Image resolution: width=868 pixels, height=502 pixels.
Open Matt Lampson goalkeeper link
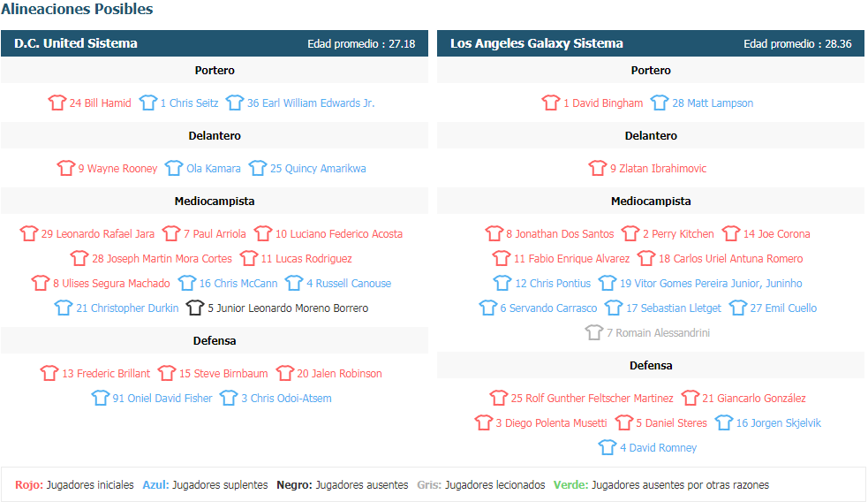pos(713,103)
